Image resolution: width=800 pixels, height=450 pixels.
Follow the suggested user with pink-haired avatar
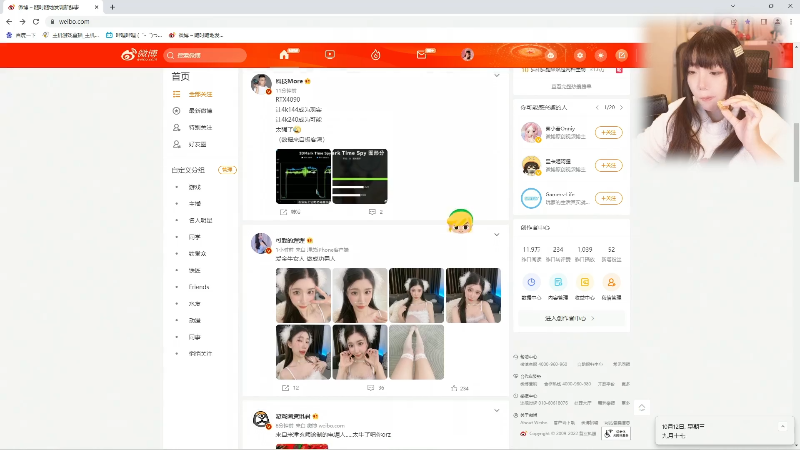(609, 133)
